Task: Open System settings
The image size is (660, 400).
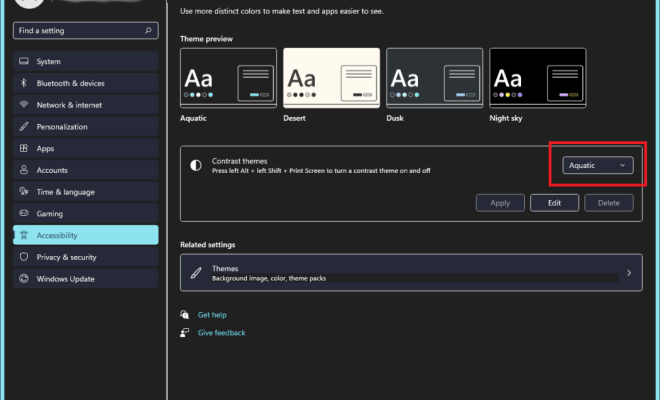Action: point(86,61)
